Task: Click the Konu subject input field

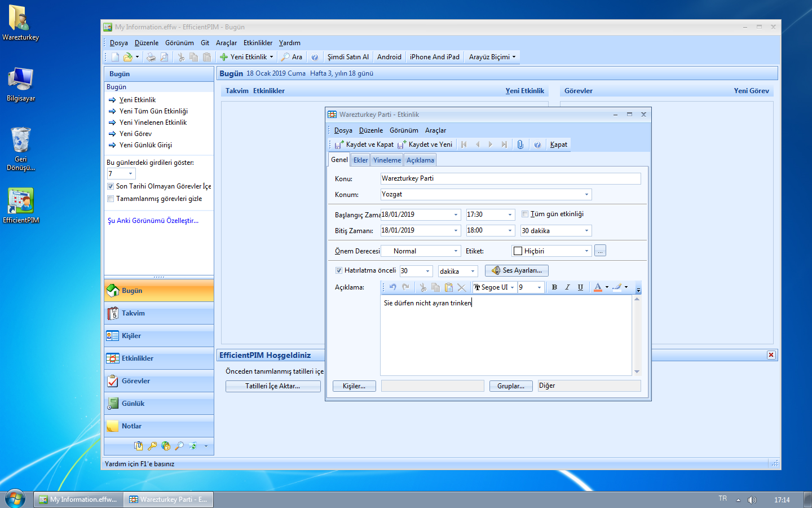Action: coord(510,178)
